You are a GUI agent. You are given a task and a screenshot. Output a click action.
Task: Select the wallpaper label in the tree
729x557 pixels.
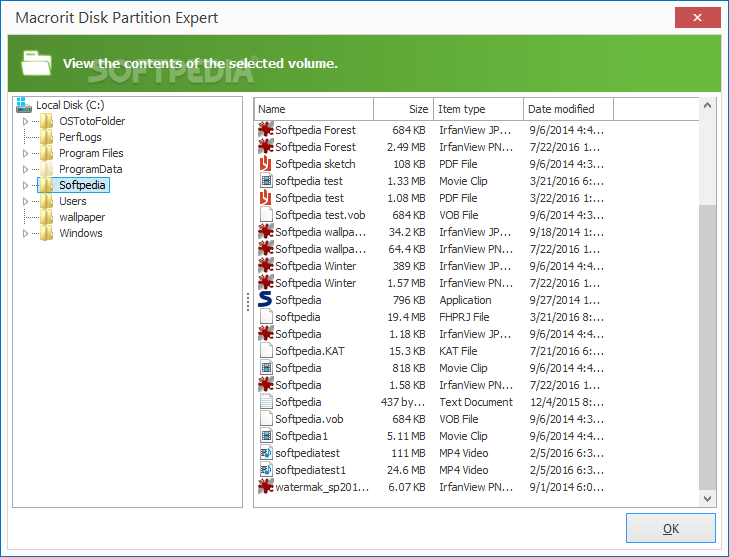click(82, 217)
